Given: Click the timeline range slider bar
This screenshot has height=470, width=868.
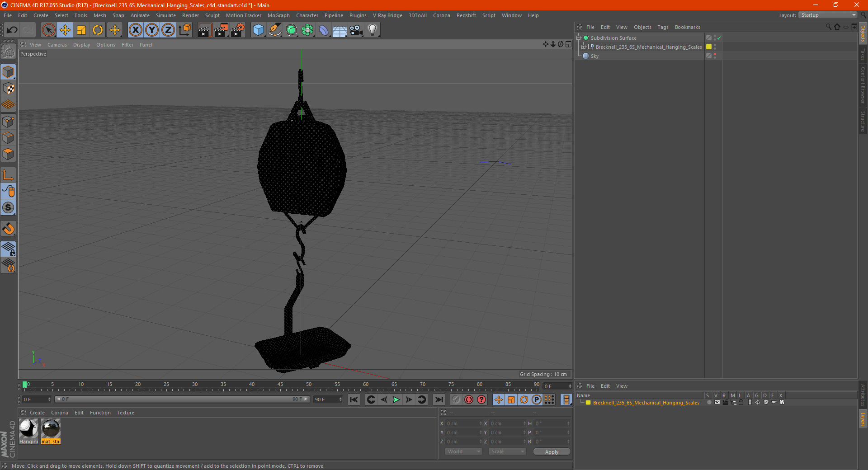Looking at the screenshot, I should pyautogui.click(x=182, y=399).
